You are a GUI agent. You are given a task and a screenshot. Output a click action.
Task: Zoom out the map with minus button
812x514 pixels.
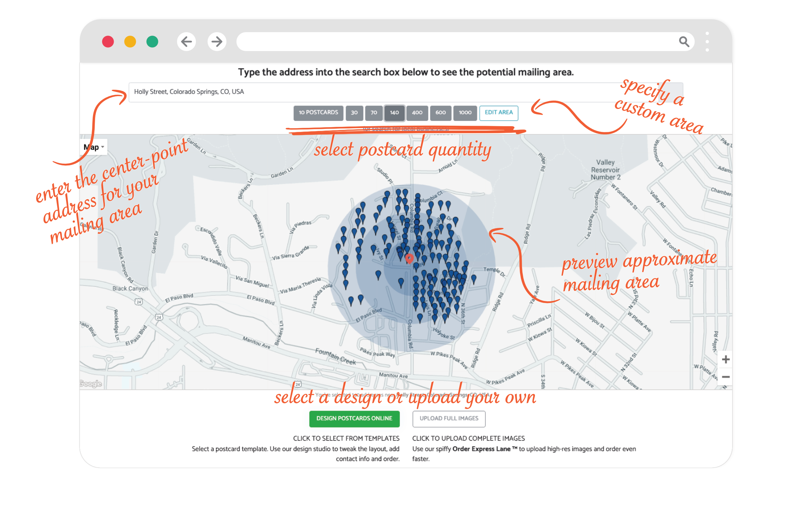coord(725,377)
